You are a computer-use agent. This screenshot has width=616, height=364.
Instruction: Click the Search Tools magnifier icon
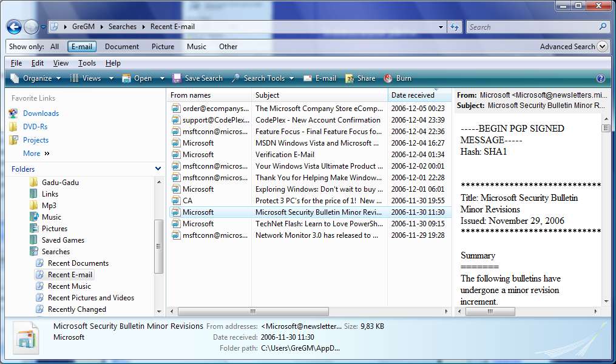(235, 78)
